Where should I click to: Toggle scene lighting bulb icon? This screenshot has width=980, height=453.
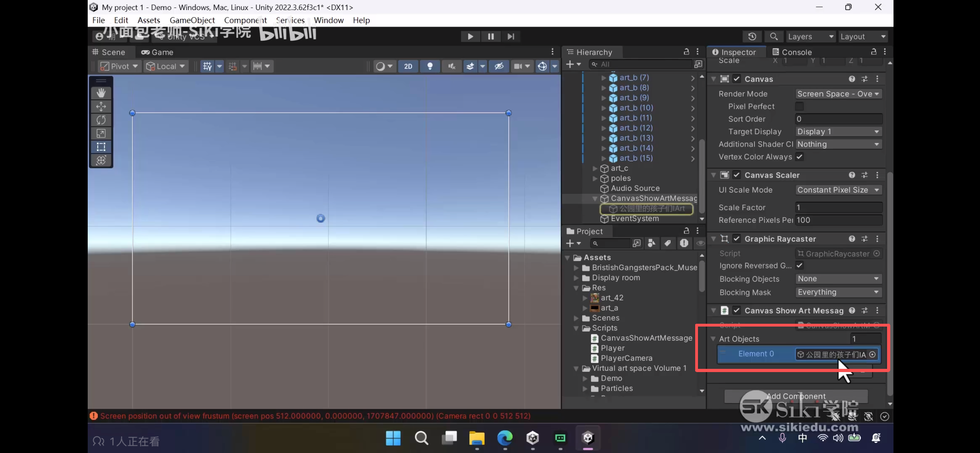pyautogui.click(x=430, y=66)
